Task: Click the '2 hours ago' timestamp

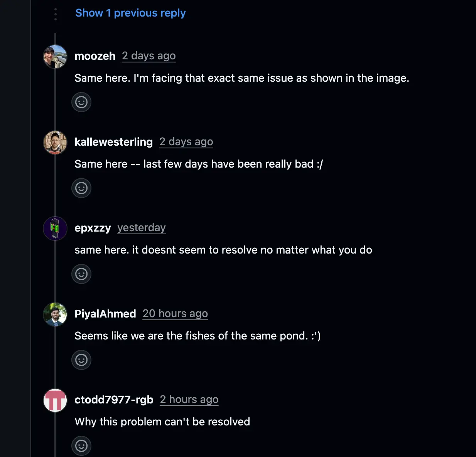Action: (189, 400)
